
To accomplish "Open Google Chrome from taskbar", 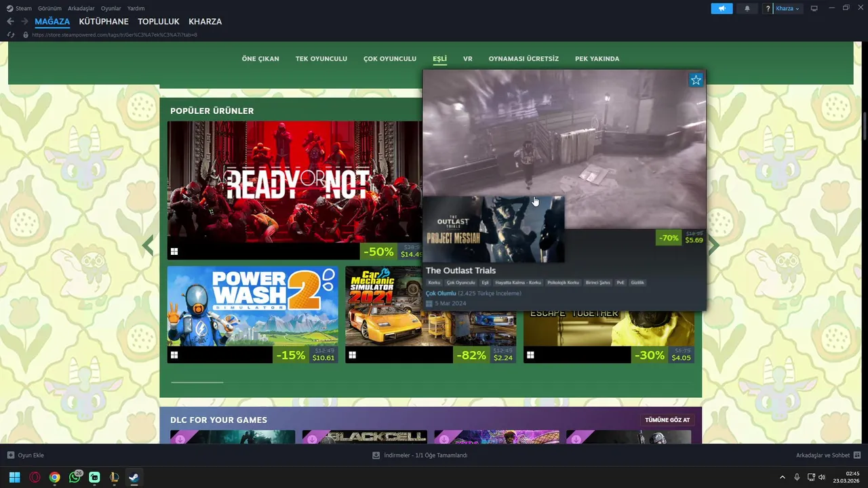I will [x=54, y=477].
